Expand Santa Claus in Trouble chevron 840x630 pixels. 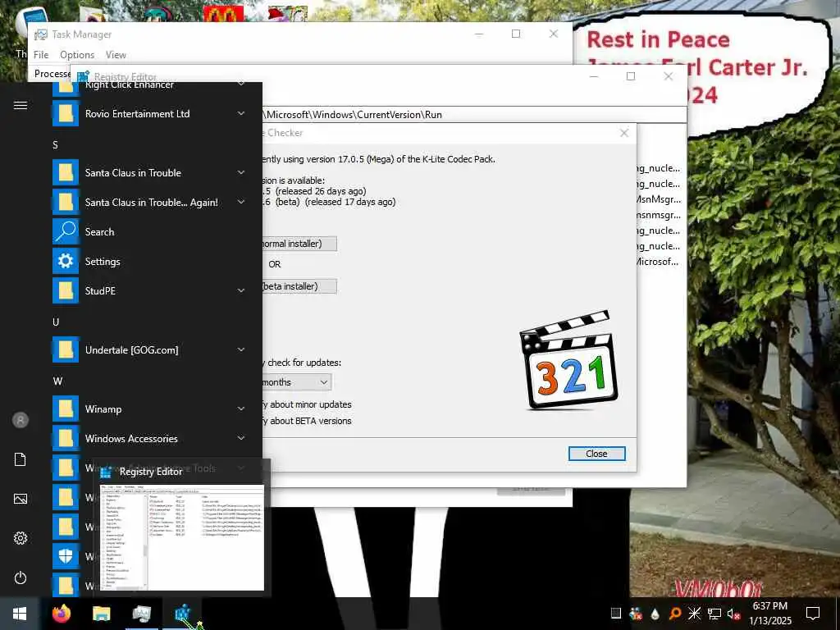click(x=241, y=172)
